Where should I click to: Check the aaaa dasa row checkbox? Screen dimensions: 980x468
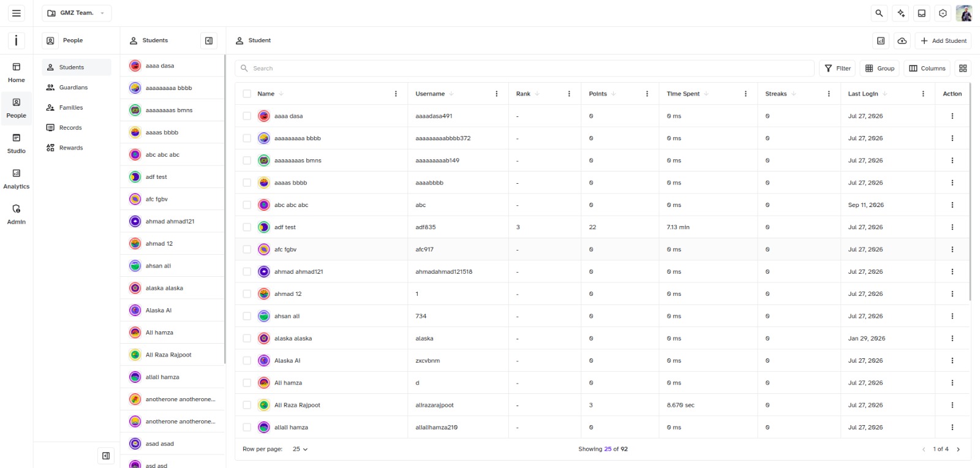coord(247,116)
